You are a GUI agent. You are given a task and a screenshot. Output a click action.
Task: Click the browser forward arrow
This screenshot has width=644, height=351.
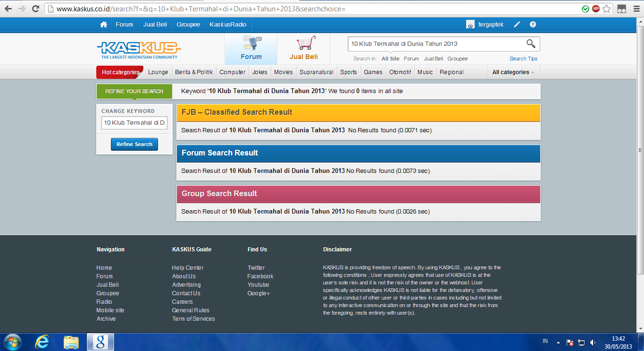(22, 9)
